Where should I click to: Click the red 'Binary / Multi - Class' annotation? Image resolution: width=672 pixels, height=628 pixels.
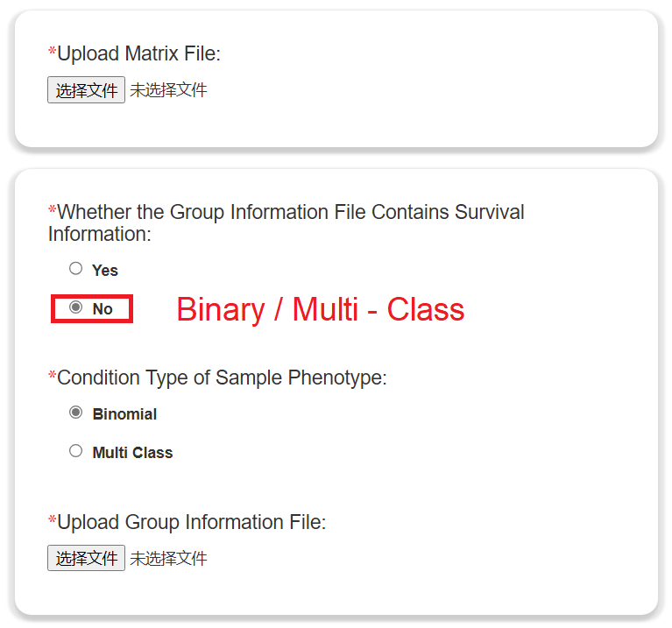point(320,309)
